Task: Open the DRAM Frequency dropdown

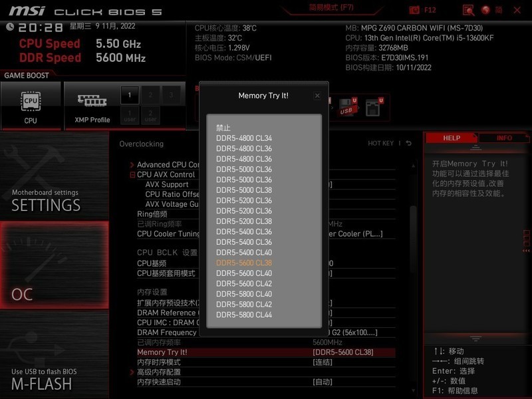Action: pyautogui.click(x=166, y=332)
